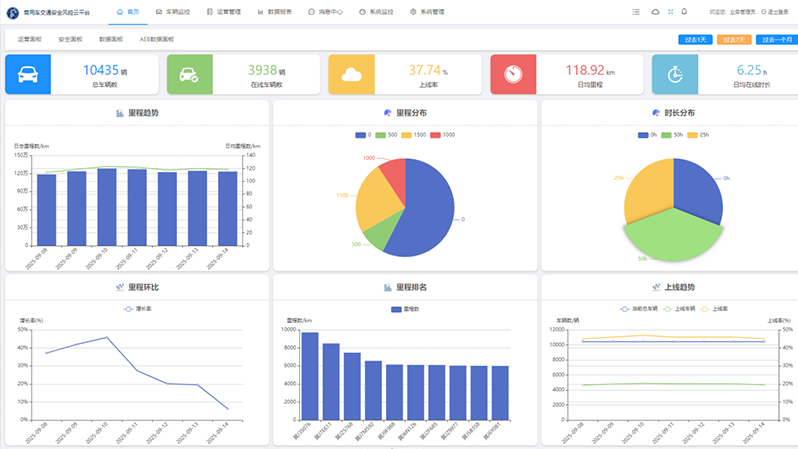The height and width of the screenshot is (449, 798).
Task: Toggle 增长率 legend in 里程环比 chart
Action: [137, 309]
